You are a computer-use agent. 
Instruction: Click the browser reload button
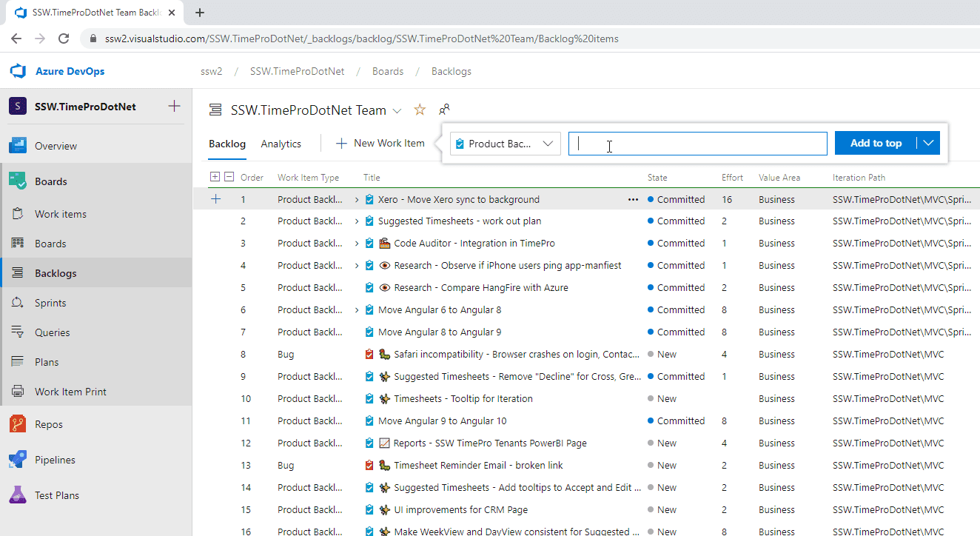click(64, 38)
